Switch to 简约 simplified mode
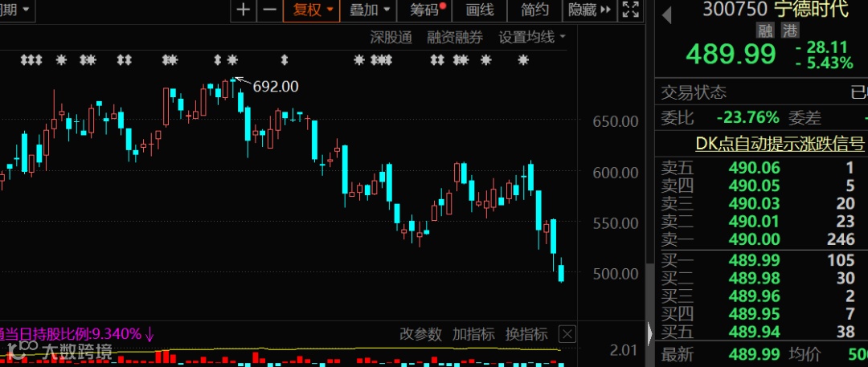 point(534,10)
